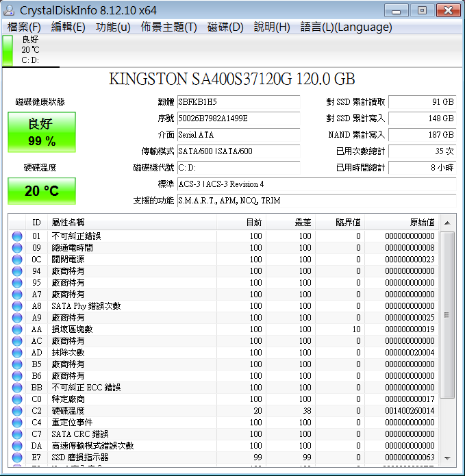
Task: Open the 編輯(E) menu
Action: click(68, 27)
